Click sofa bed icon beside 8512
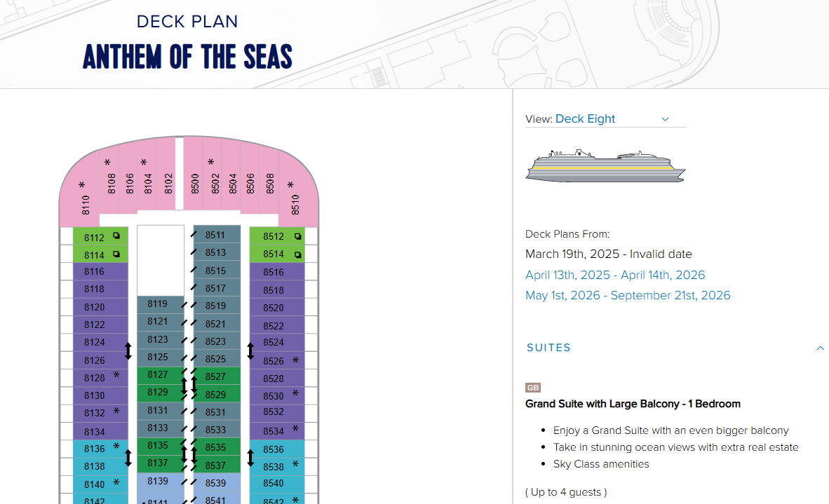This screenshot has width=829, height=504. click(x=297, y=236)
